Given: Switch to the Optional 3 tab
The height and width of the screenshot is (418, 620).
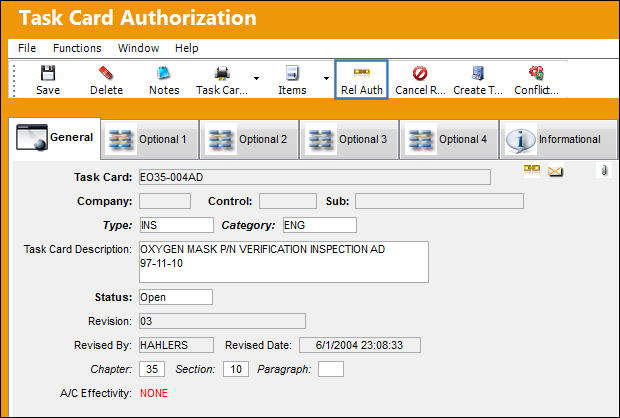Looking at the screenshot, I should [x=349, y=139].
